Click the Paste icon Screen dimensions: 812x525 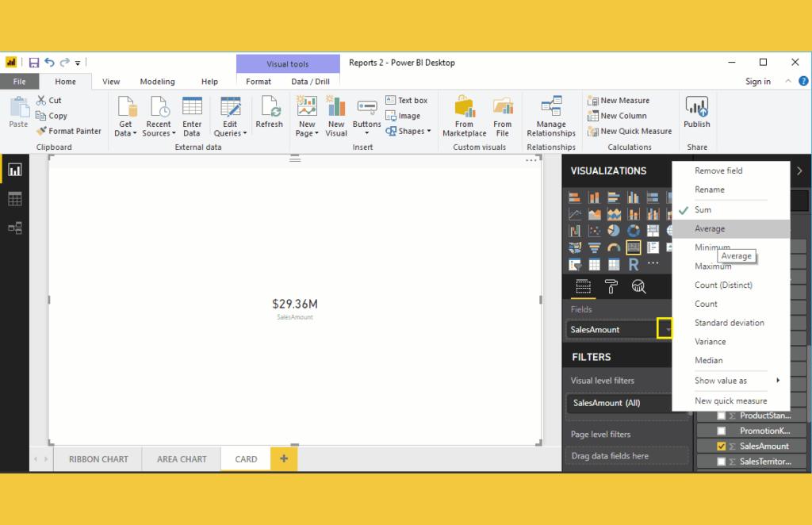19,112
